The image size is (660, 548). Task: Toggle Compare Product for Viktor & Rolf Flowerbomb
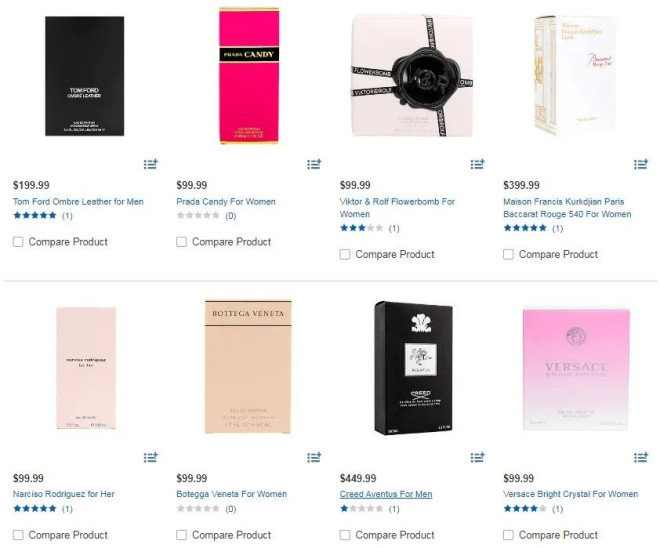[x=345, y=255]
